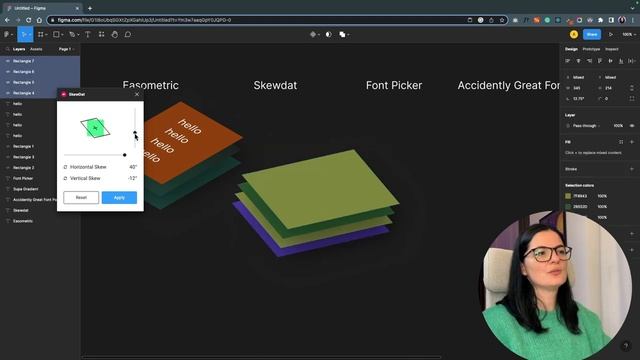This screenshot has width=640, height=360.
Task: Select the Frame tool
Action: pos(40,35)
